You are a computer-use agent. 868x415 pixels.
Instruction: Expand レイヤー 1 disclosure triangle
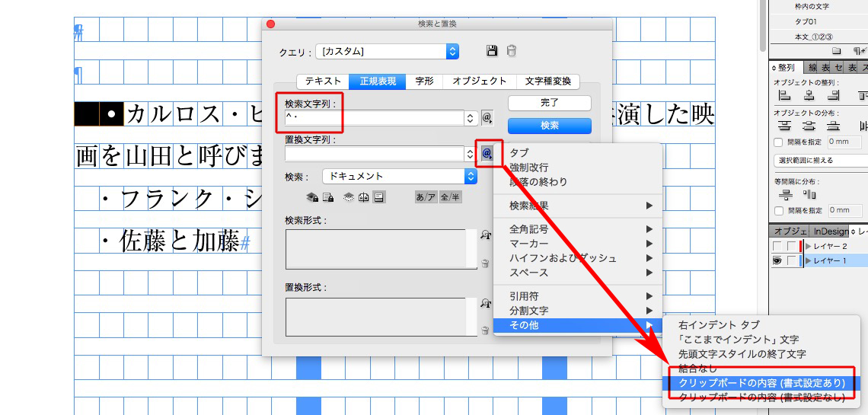808,261
